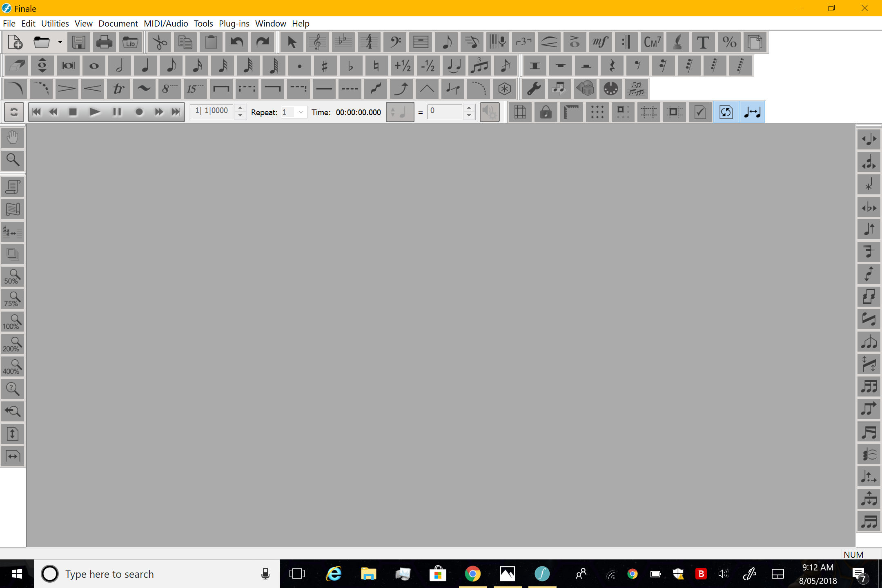Select the Expression tool marked mf
The image size is (882, 588).
600,42
